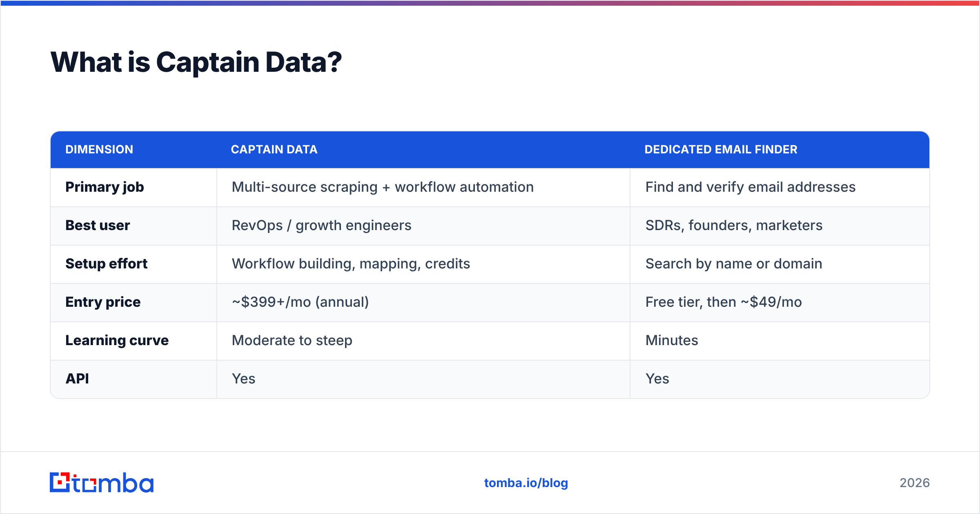980x514 pixels.
Task: Open the tomba.io/blog link
Action: 526,483
